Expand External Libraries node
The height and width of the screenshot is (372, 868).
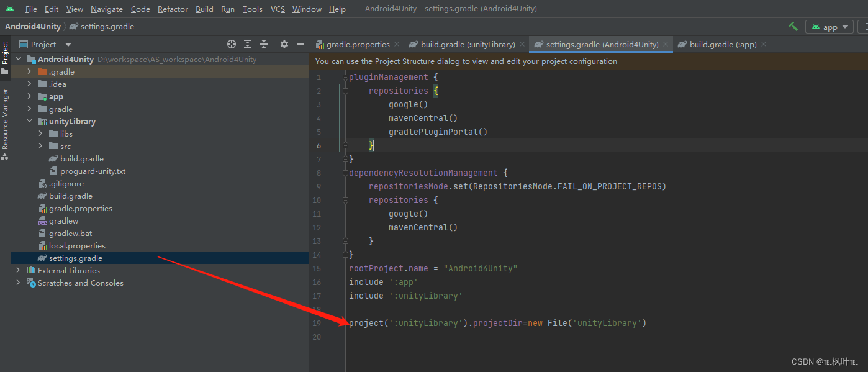[x=18, y=270]
